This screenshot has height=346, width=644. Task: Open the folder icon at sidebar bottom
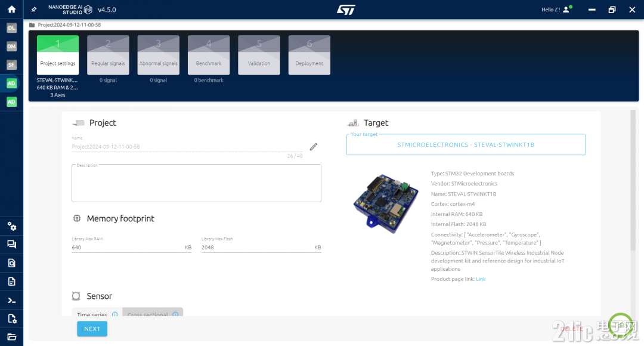tap(11, 337)
